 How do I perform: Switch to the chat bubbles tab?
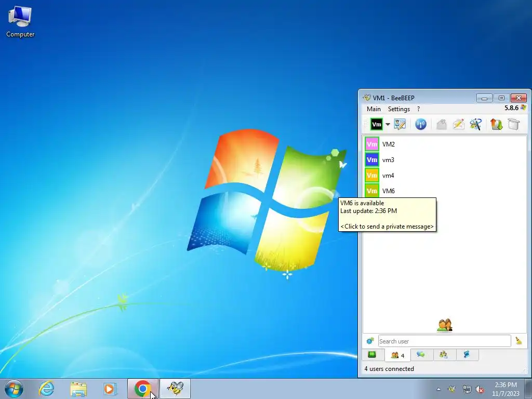(421, 354)
